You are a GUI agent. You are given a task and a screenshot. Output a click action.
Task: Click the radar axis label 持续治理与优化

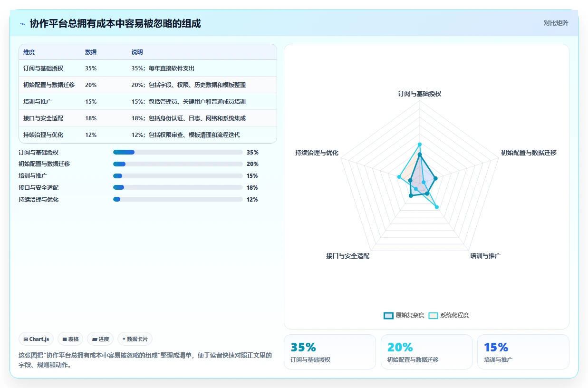pyautogui.click(x=317, y=153)
